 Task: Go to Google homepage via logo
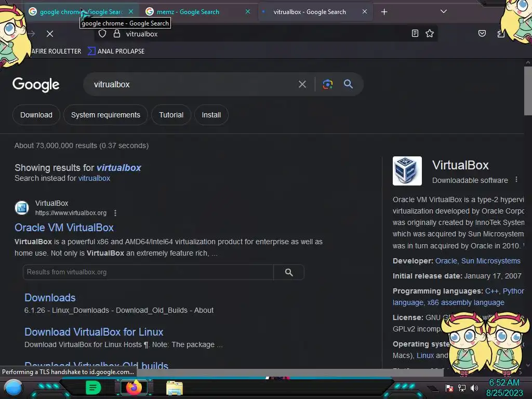click(36, 85)
